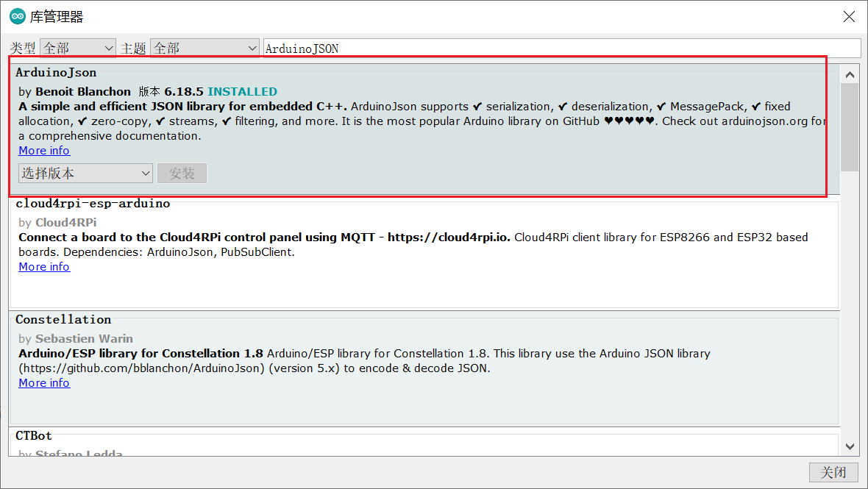Open the 主题 topic filter dropdown
This screenshot has width=868, height=489.
[x=204, y=48]
